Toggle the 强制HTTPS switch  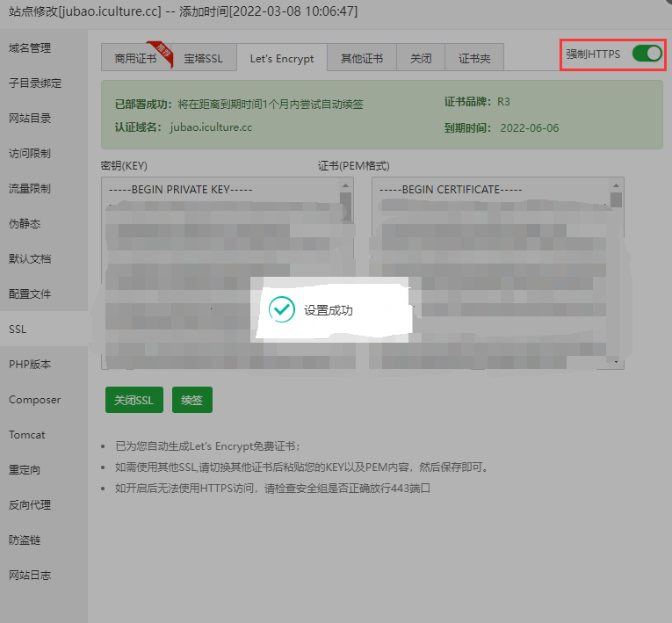647,54
